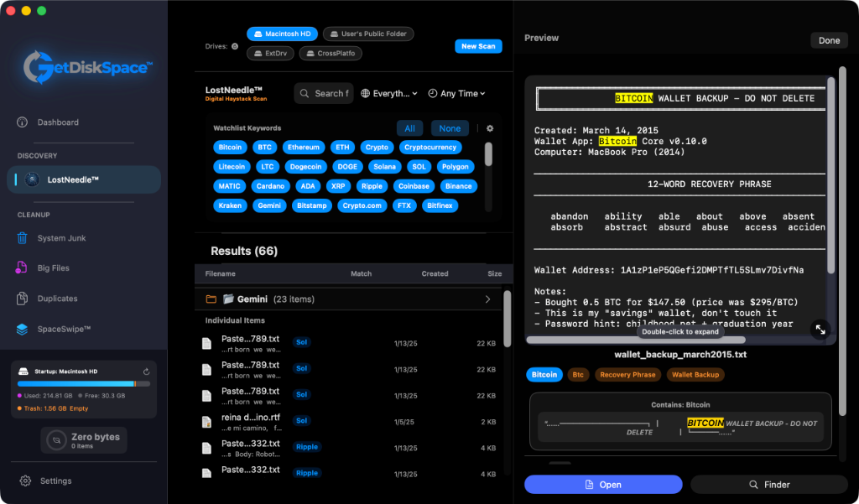This screenshot has height=504, width=859.
Task: Toggle the Ethereum watchlist keyword
Action: [x=304, y=148]
